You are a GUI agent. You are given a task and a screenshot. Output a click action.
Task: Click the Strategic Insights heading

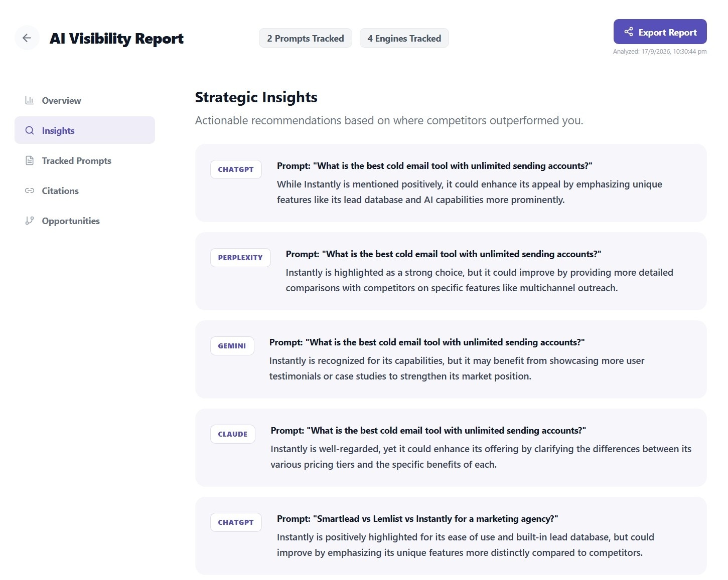click(256, 97)
